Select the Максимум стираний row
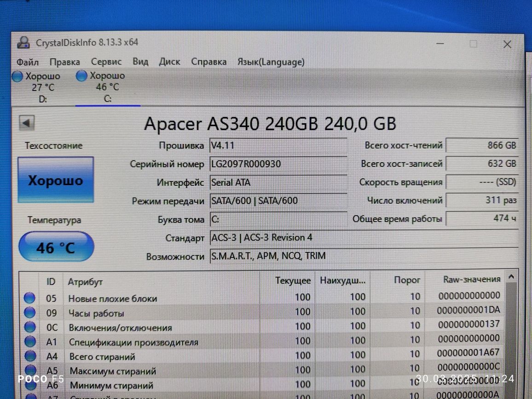This screenshot has height=399, width=532. [262, 370]
